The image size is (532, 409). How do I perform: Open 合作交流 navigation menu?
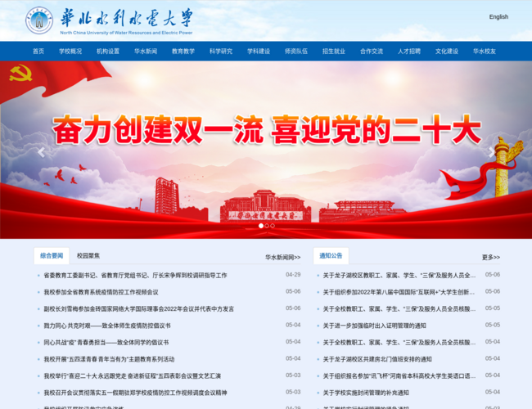[372, 52]
